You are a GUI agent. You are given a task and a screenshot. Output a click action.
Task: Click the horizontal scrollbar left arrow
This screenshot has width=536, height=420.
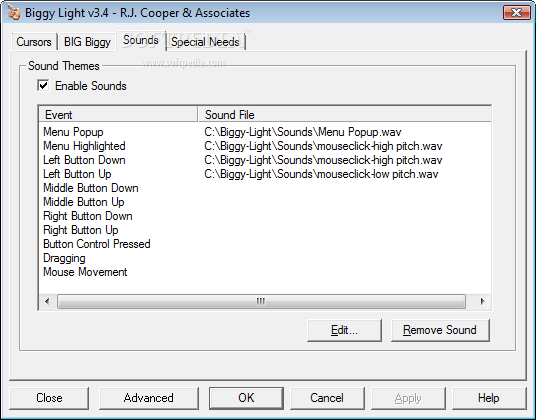click(47, 301)
